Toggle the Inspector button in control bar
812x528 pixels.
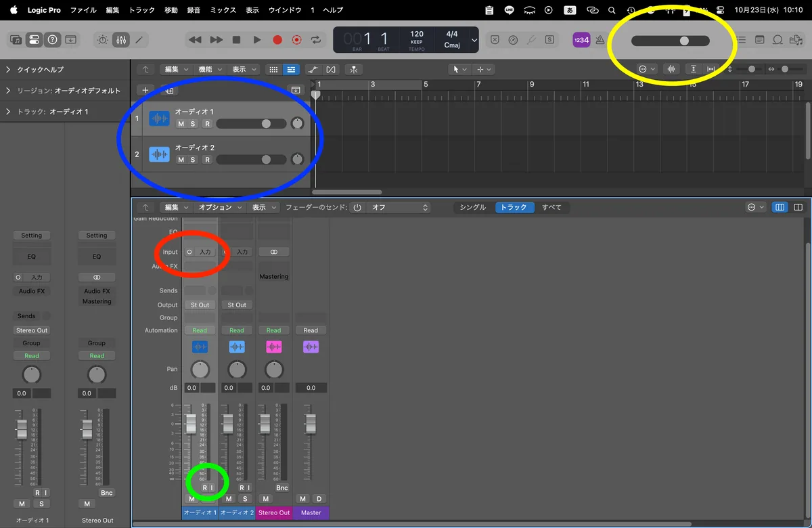34,40
